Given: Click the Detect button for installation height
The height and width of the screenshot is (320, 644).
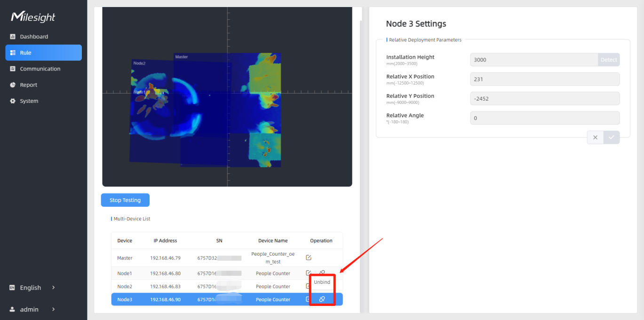Looking at the screenshot, I should (608, 60).
